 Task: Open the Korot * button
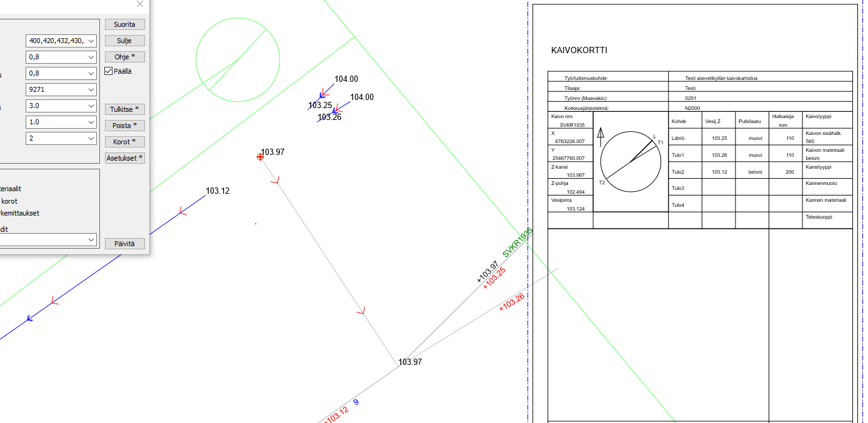coord(125,142)
